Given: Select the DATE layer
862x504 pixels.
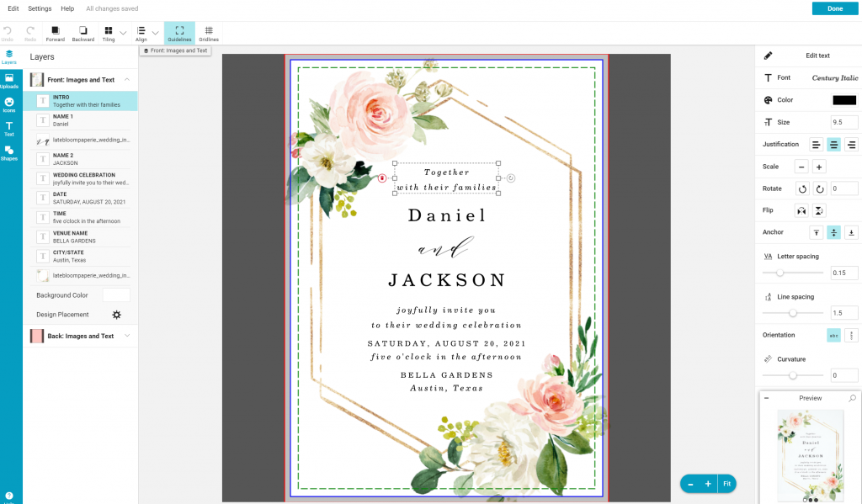Looking at the screenshot, I should (80, 198).
